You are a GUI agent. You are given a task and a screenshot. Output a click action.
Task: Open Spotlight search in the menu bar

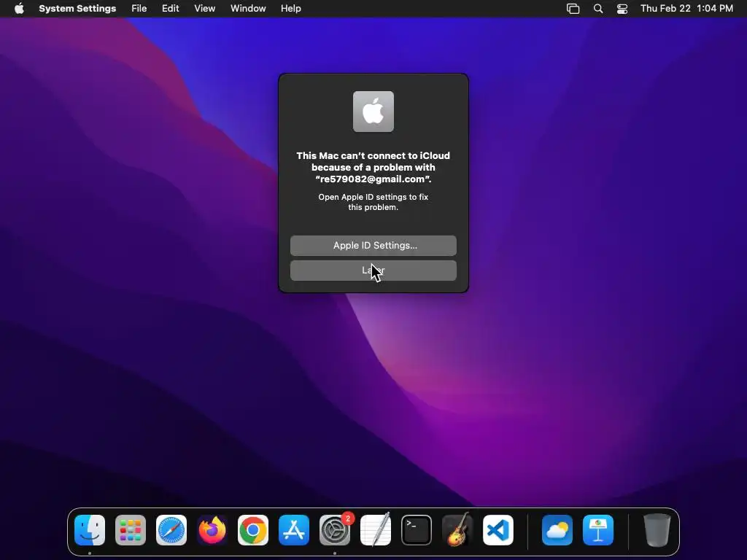pyautogui.click(x=598, y=9)
